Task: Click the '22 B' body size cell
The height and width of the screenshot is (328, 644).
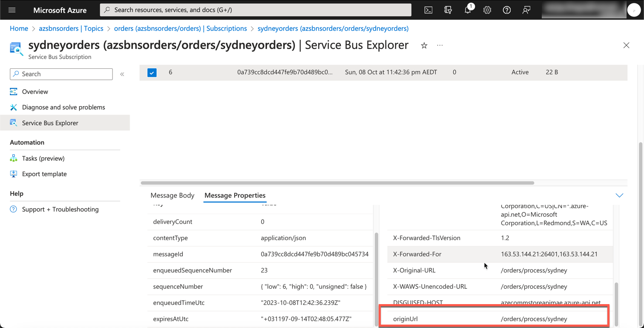Action: click(x=552, y=73)
